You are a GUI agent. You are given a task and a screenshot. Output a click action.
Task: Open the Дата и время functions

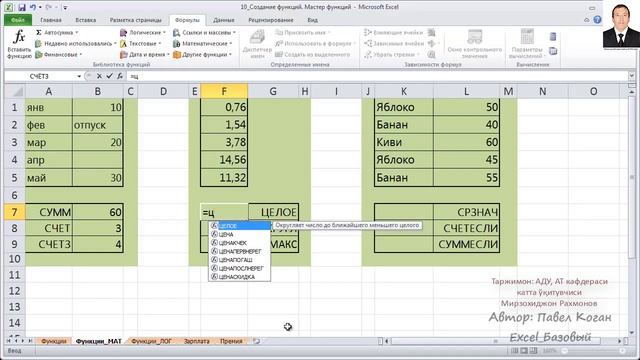(x=144, y=54)
